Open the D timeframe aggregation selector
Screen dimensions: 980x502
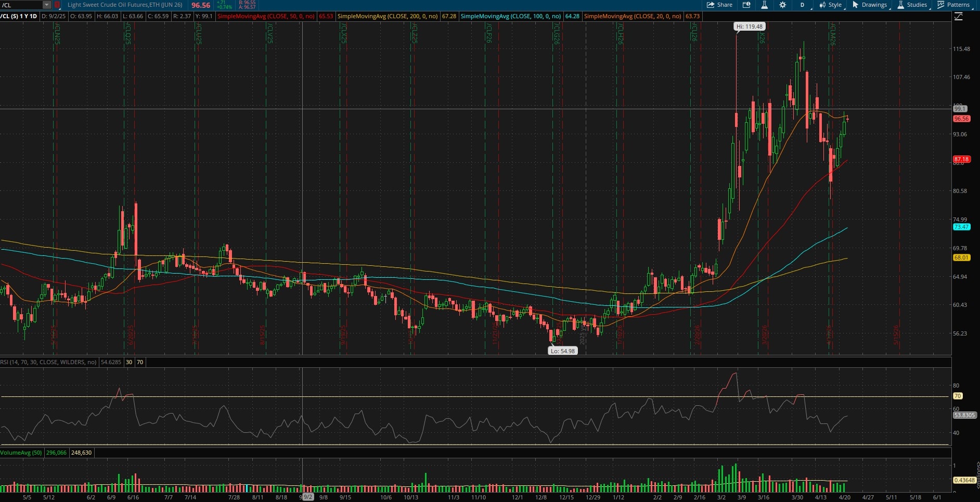pos(802,5)
